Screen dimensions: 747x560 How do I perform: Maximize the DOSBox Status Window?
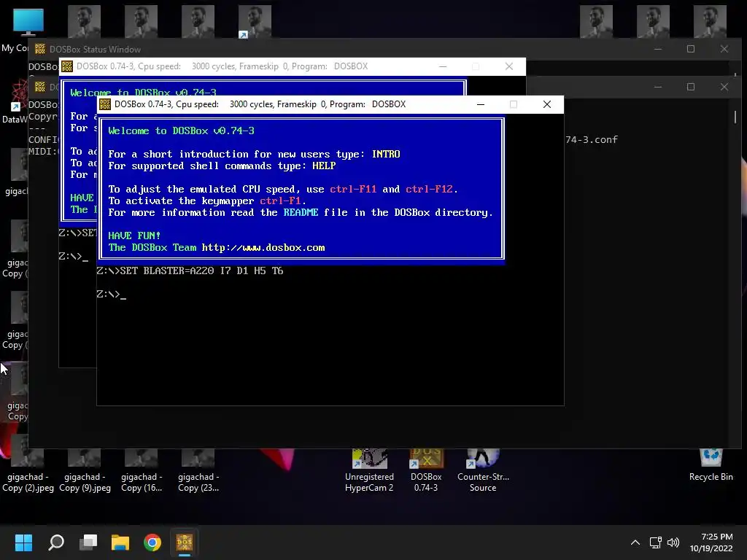(691, 49)
